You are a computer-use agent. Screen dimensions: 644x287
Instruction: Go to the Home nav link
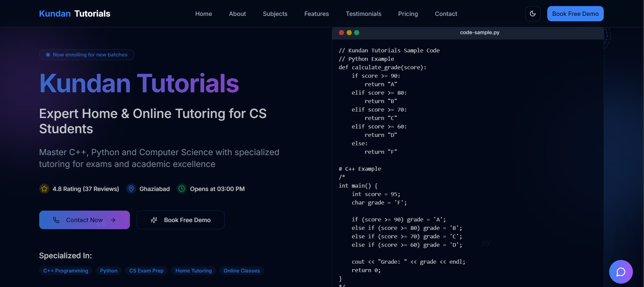tap(204, 14)
